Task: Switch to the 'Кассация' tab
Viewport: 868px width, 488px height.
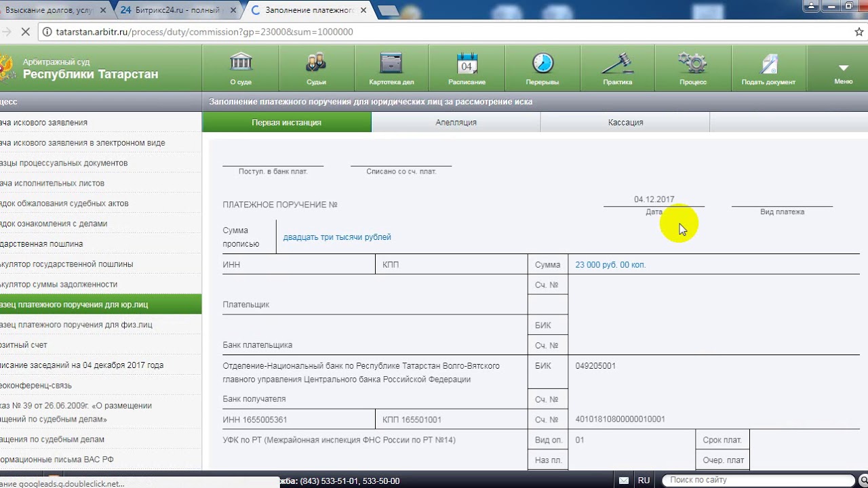Action: [625, 123]
